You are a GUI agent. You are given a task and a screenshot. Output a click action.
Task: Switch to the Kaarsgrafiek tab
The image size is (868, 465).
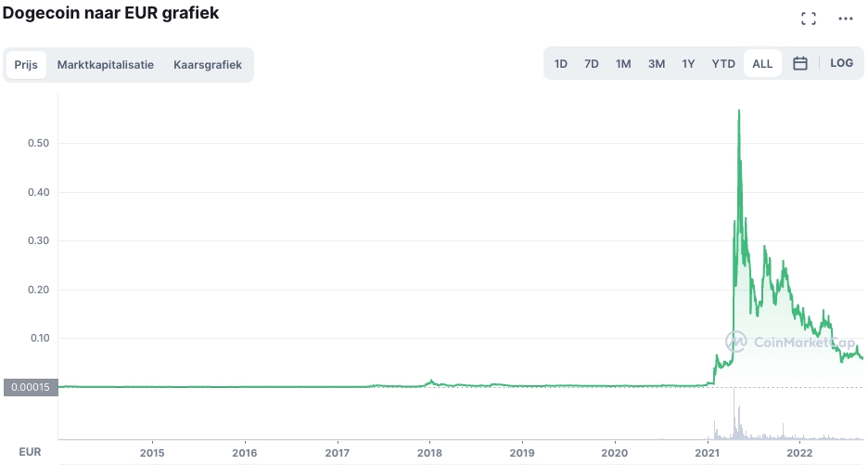[x=208, y=65]
